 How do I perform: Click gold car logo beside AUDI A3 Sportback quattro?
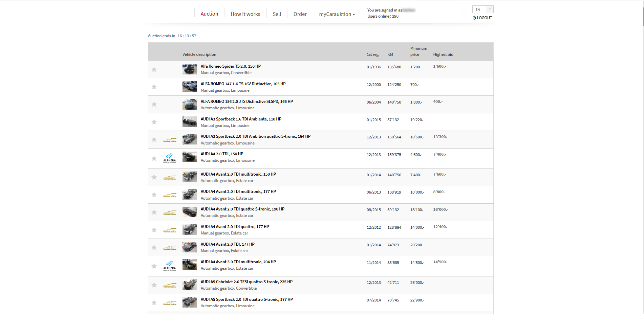pyautogui.click(x=170, y=140)
